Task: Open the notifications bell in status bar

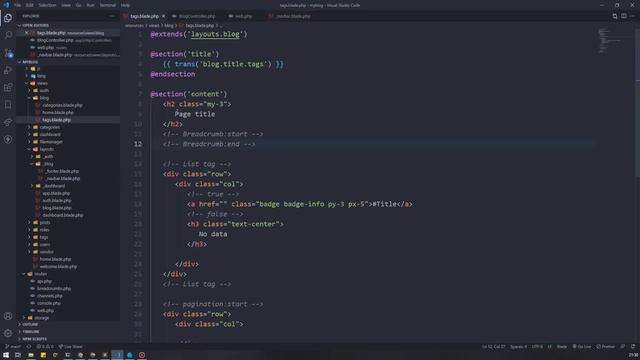Action: pyautogui.click(x=633, y=347)
